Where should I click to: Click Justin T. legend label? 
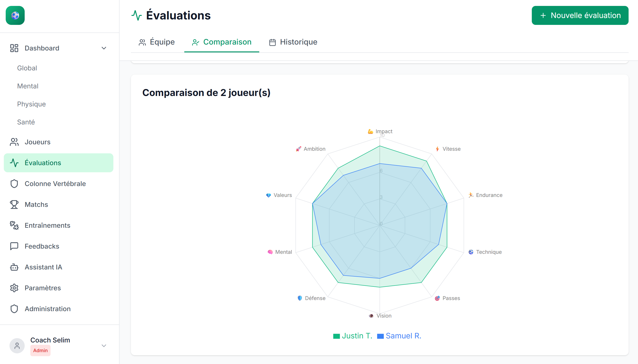[x=357, y=336]
